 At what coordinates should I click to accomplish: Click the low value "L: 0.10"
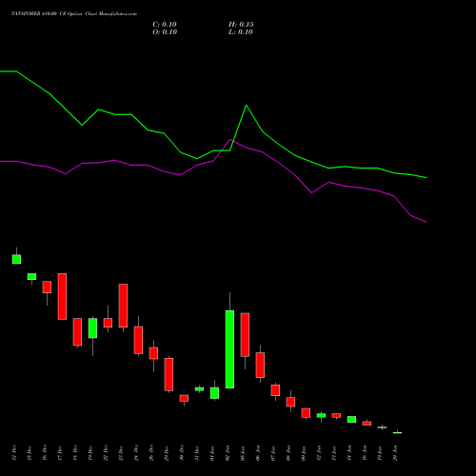(x=241, y=32)
